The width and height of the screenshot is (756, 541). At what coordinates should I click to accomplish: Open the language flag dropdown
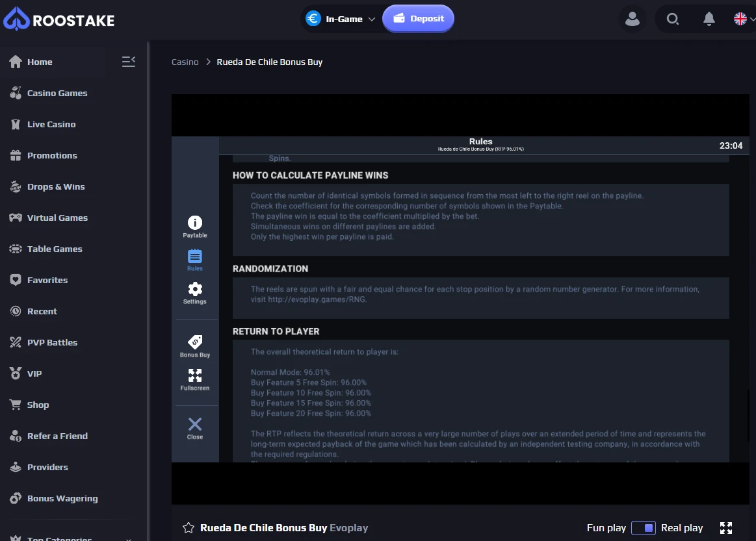[744, 19]
